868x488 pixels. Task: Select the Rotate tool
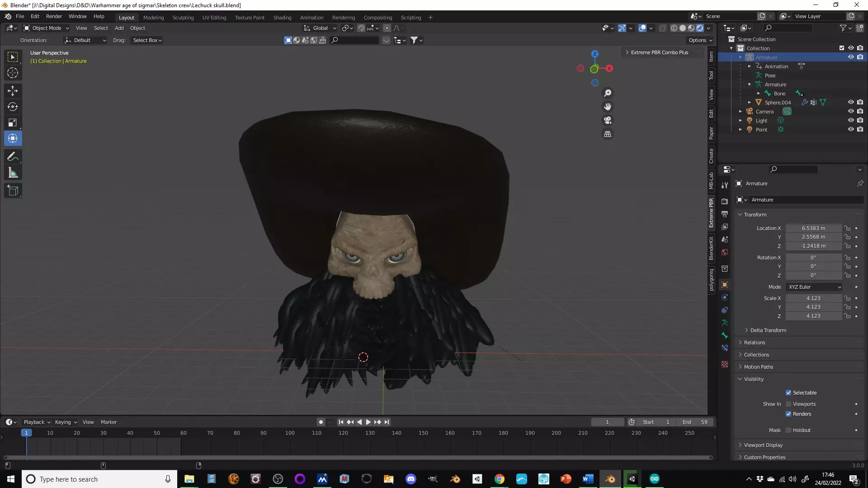pos(13,107)
